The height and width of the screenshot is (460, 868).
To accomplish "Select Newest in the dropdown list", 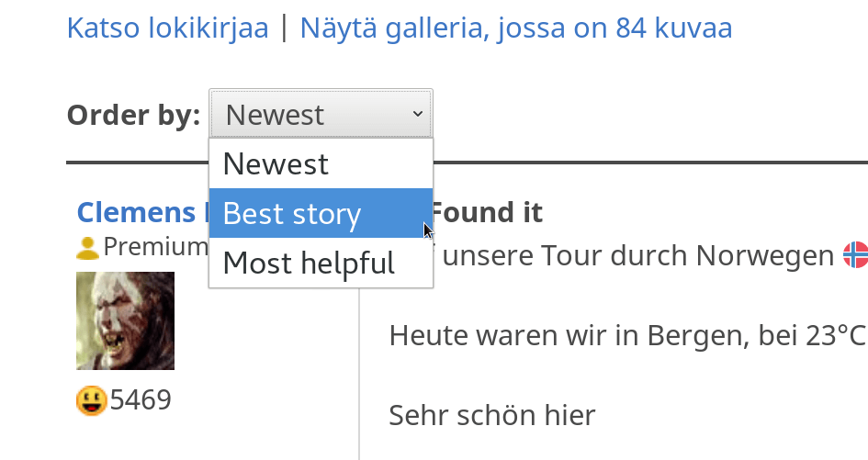I will point(276,164).
